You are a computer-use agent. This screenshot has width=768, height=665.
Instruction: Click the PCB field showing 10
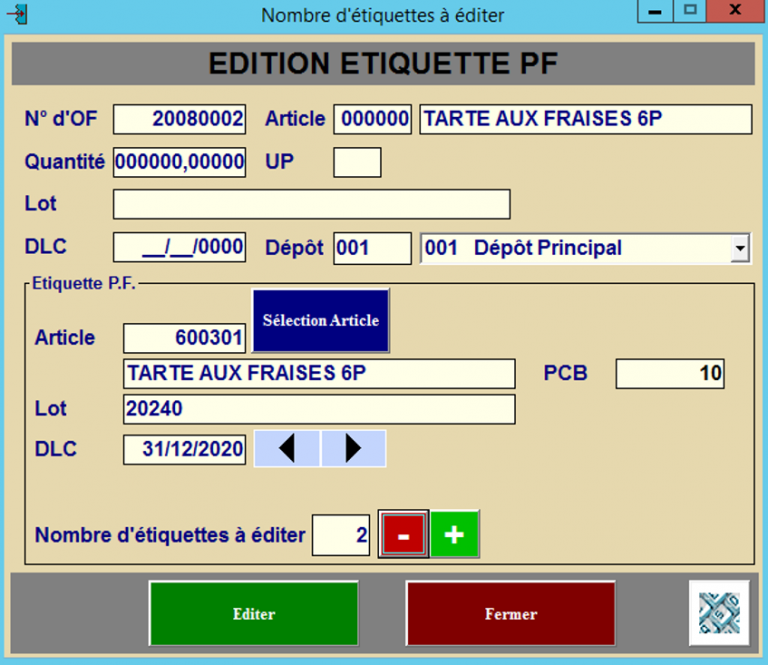click(669, 374)
